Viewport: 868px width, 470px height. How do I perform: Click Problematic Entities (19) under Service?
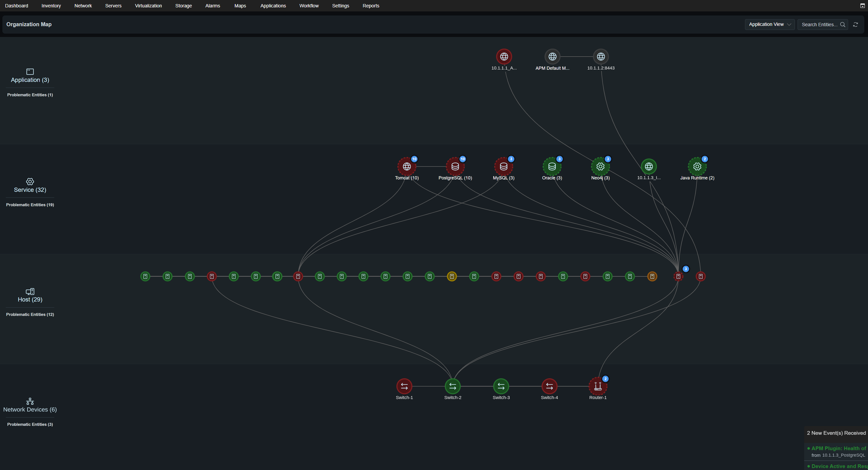[x=30, y=205]
